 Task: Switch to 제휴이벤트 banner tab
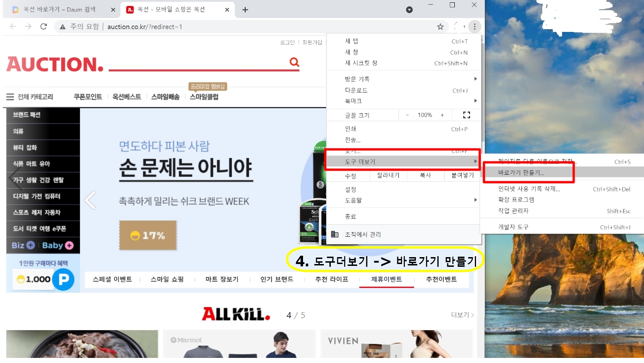[x=386, y=279]
